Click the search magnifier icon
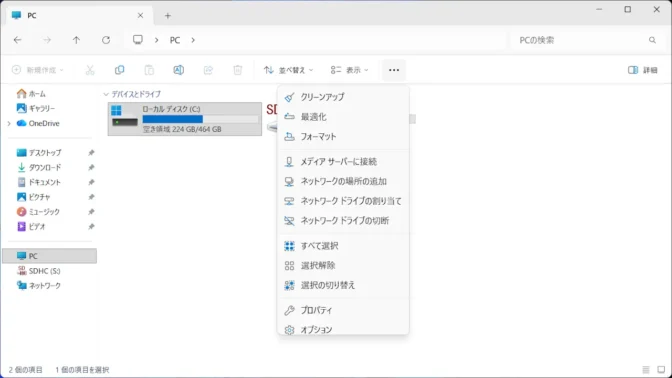 652,40
